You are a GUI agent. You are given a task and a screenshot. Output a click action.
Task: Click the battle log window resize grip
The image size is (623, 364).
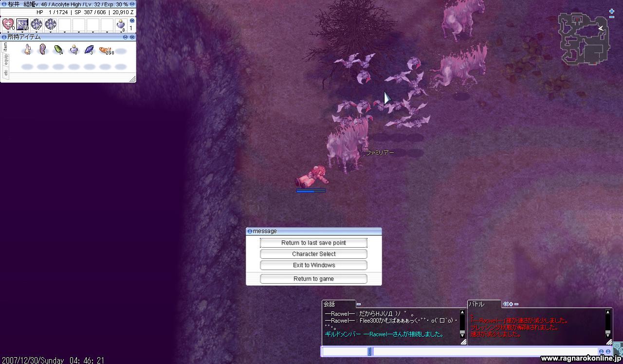click(x=609, y=342)
